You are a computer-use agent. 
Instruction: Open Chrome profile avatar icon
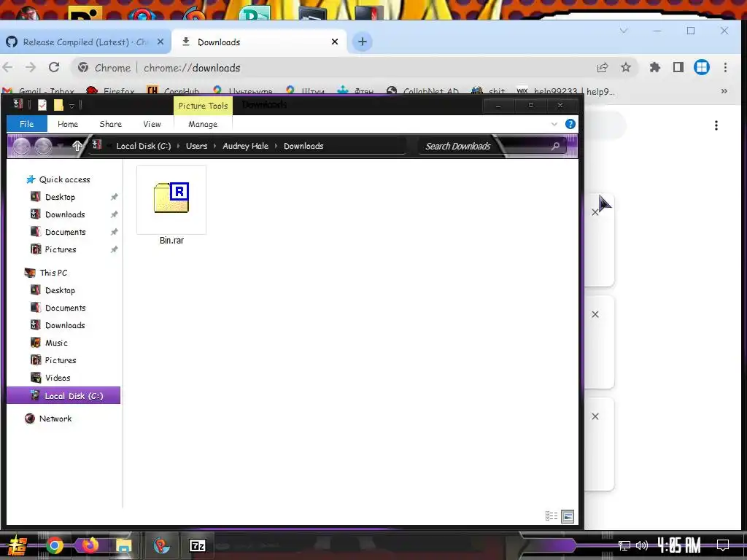(702, 68)
